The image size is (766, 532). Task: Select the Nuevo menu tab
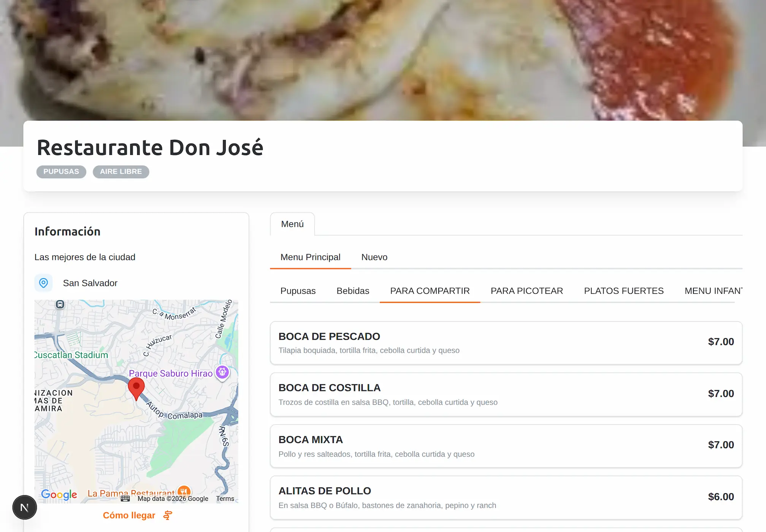pos(374,257)
